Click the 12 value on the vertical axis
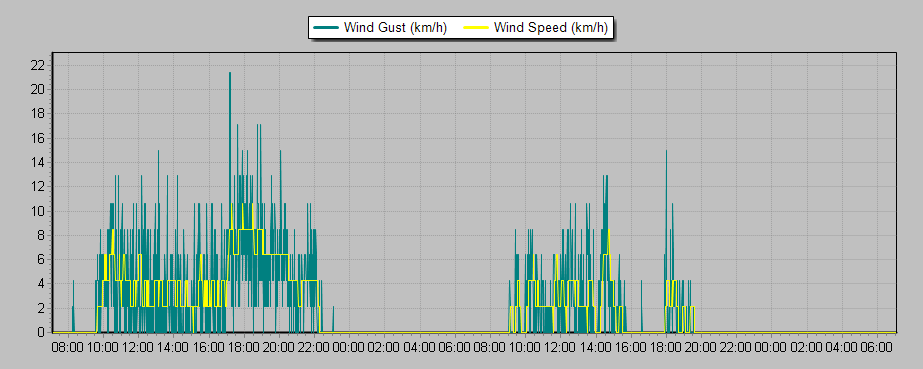Image resolution: width=923 pixels, height=369 pixels. 38,187
